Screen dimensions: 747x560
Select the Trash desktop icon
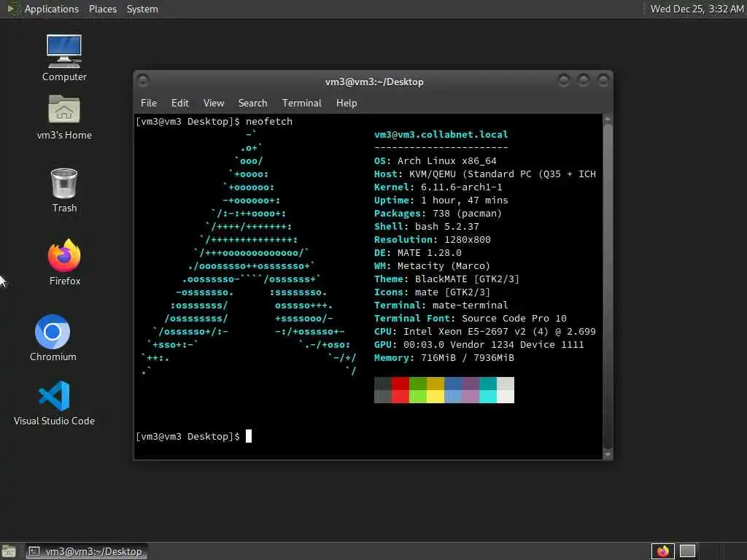pos(64,190)
